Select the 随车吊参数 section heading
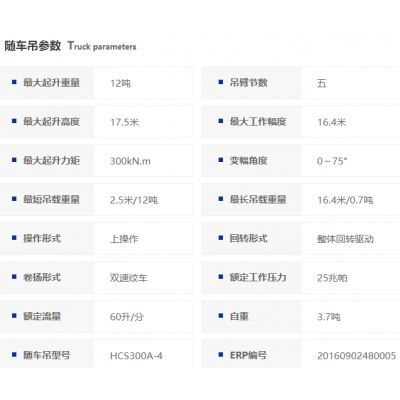This screenshot has width=400, height=400. click(x=33, y=46)
